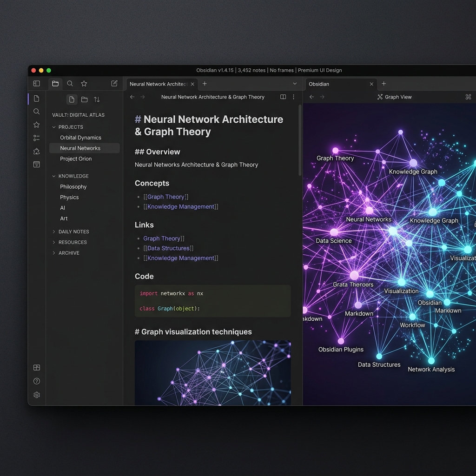Add a new tab beside the note tab

(205, 84)
